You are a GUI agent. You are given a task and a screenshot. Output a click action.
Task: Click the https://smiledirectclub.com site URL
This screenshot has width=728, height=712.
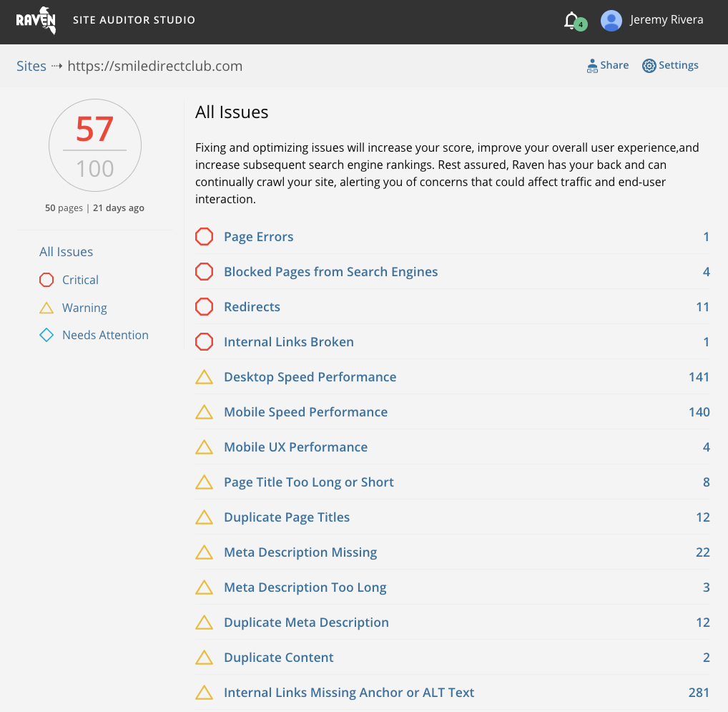155,66
